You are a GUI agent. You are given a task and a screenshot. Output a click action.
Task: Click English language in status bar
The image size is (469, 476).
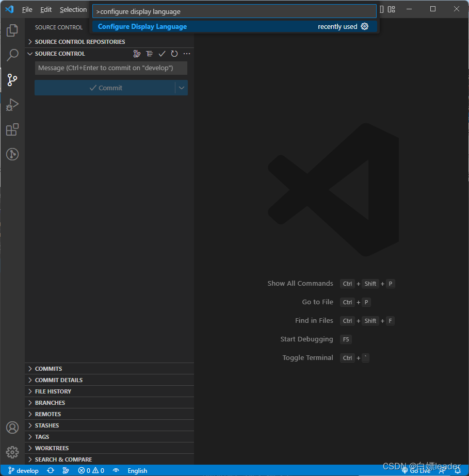[x=137, y=470]
